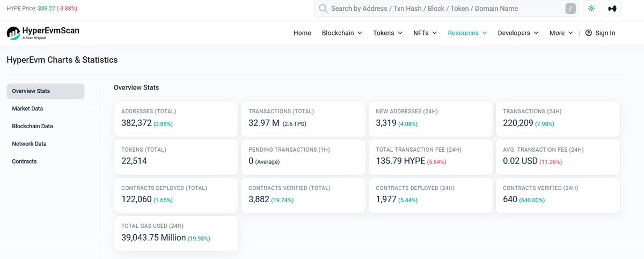Select the Market Data sidebar tab
Viewport: 644px width, 259px height.
(x=27, y=108)
